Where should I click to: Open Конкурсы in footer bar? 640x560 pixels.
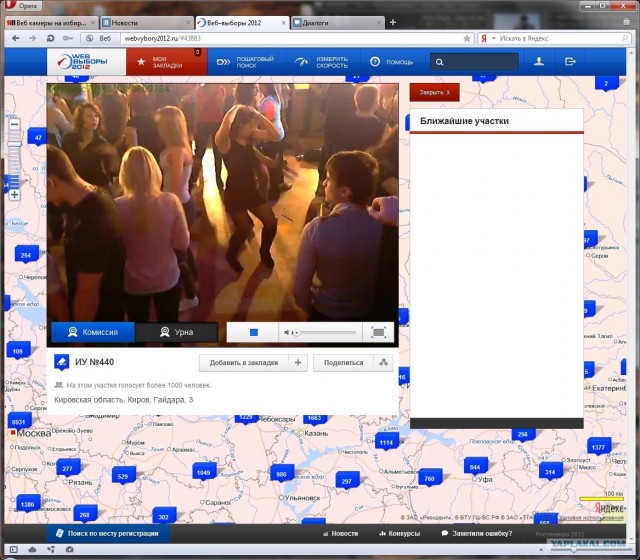pyautogui.click(x=400, y=533)
